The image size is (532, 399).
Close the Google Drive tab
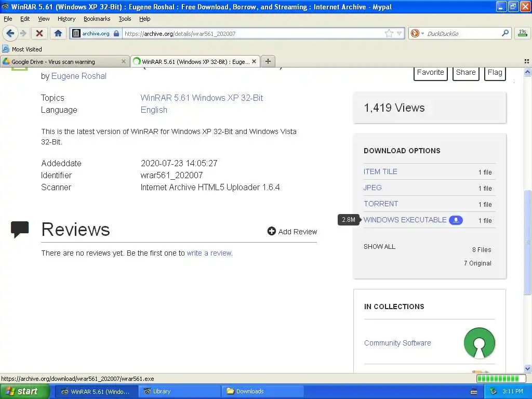point(124,61)
